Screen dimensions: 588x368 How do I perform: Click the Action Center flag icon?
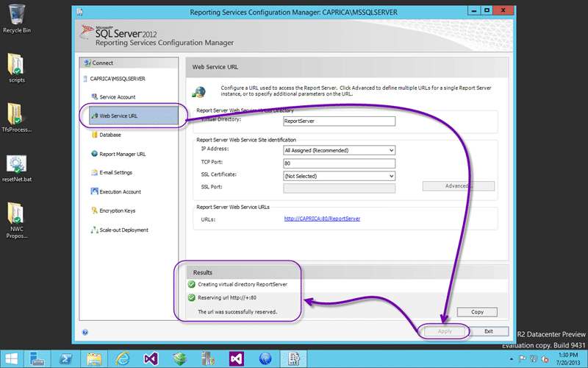[x=522, y=359]
